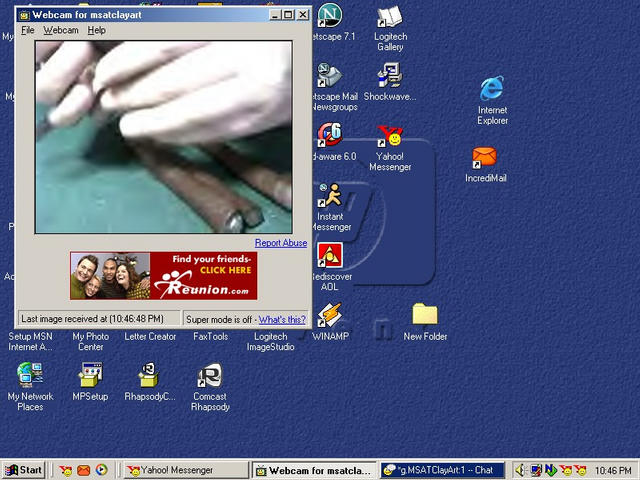Click the What's this? Super mode link
Image resolution: width=640 pixels, height=480 pixels.
(x=282, y=320)
